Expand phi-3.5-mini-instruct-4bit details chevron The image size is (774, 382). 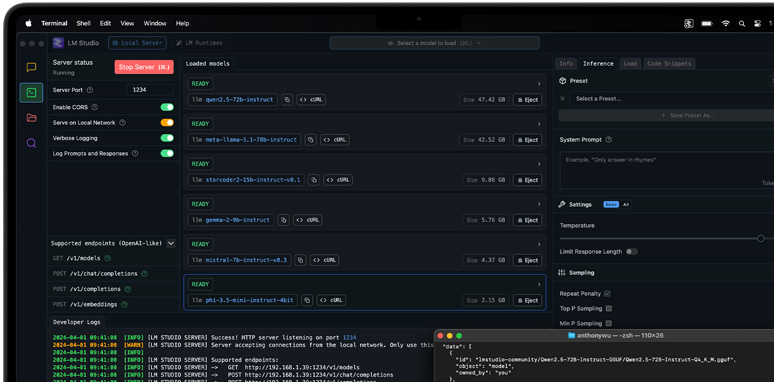[x=539, y=284]
